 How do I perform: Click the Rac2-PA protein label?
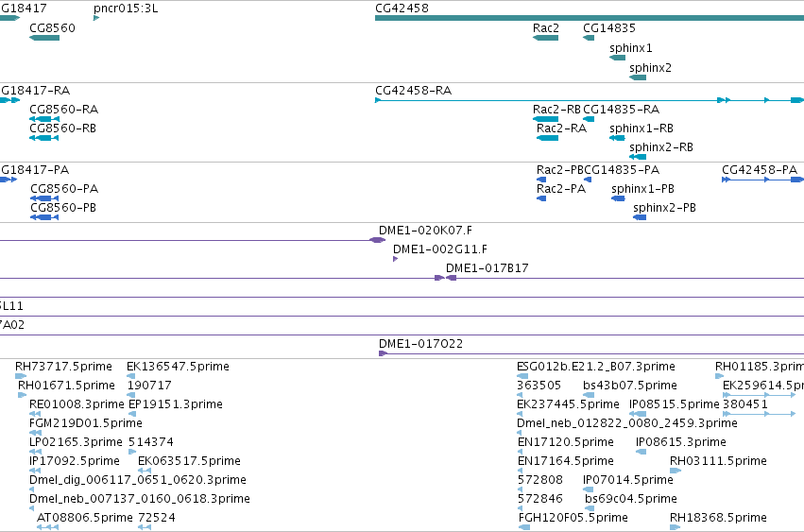561,189
